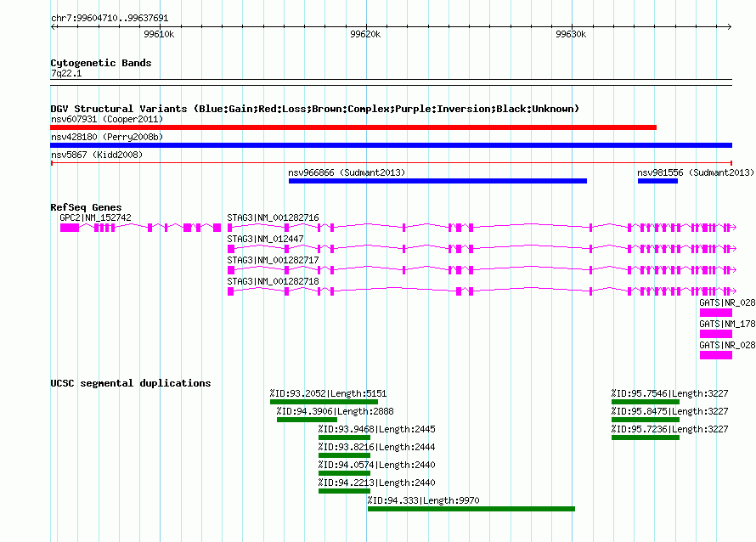Click the blue gain bar under nsv966866
Screen dimensions: 756x542
[x=437, y=181]
